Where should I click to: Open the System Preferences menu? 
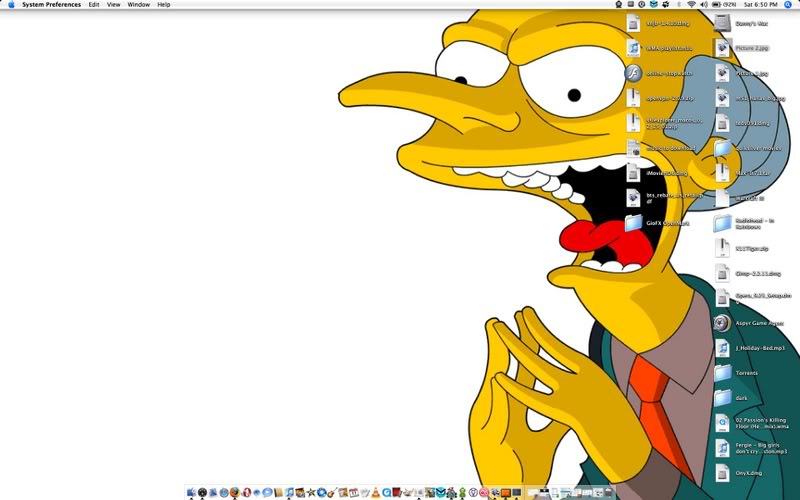(52, 4)
